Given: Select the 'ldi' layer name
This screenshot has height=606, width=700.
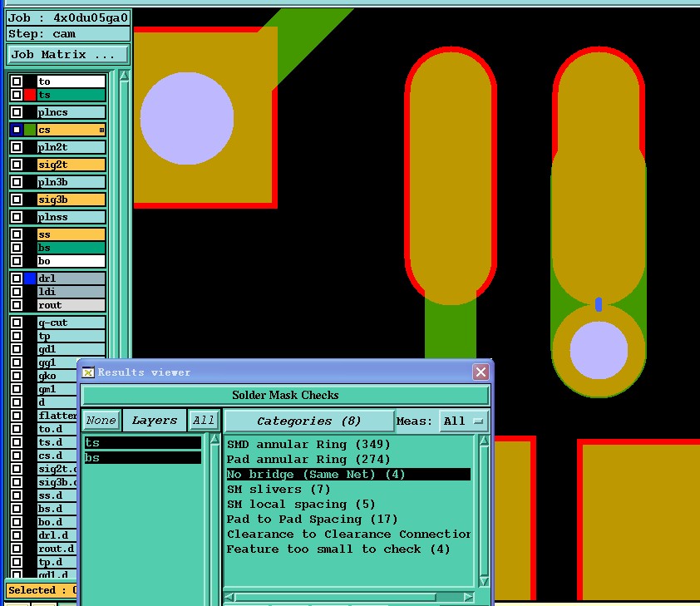Looking at the screenshot, I should [x=71, y=292].
